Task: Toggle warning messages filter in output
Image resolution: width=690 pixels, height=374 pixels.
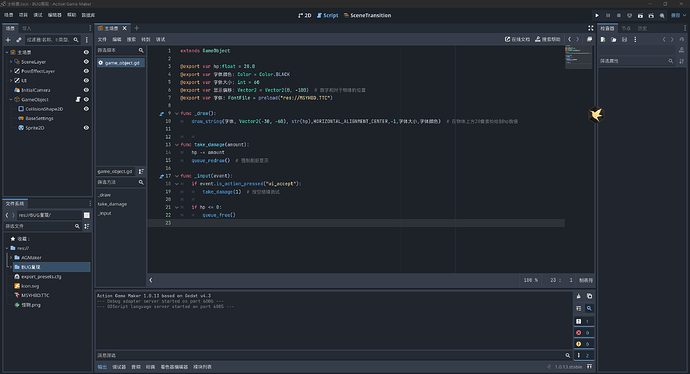Action: point(584,344)
